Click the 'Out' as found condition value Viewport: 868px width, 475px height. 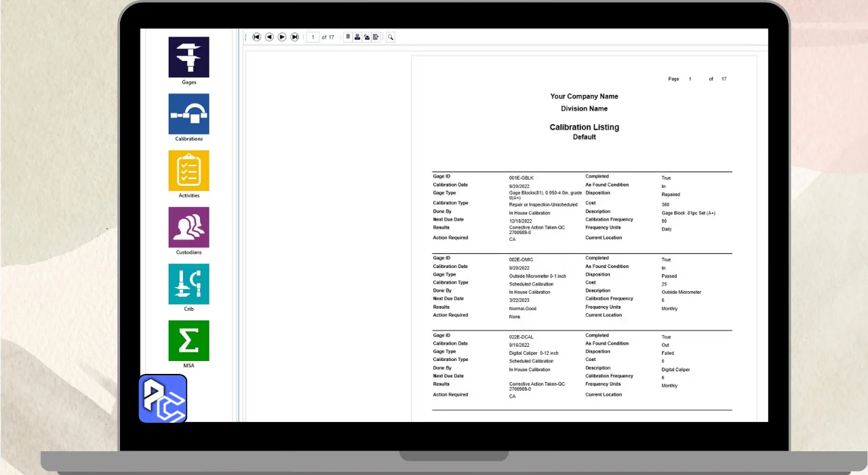tap(665, 345)
